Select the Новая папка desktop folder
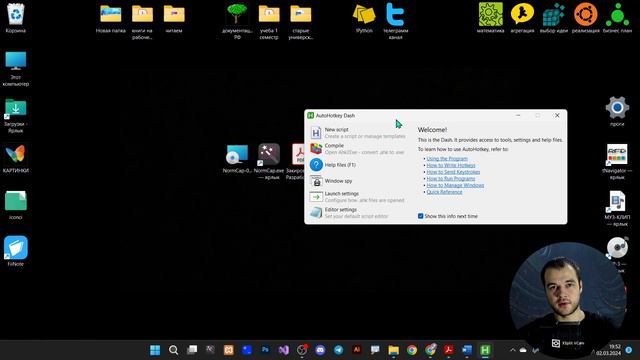 coord(111,18)
